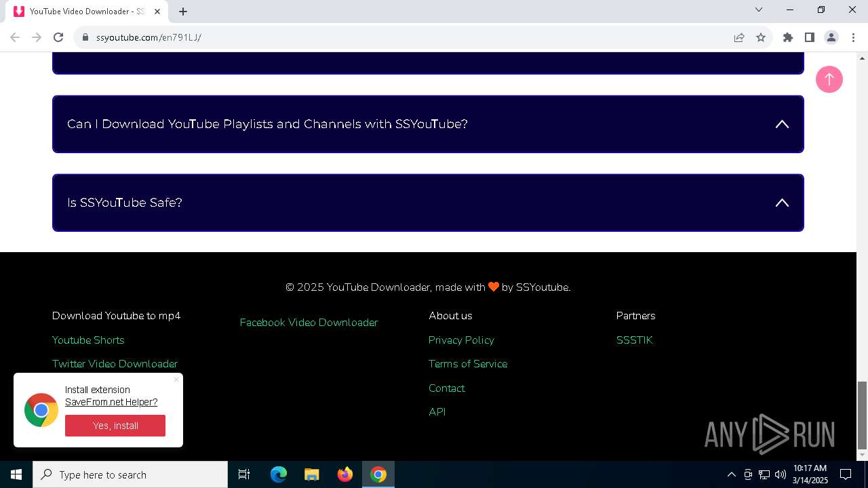Open the Terms of Service link
Screen dimensions: 868x488
point(468,364)
